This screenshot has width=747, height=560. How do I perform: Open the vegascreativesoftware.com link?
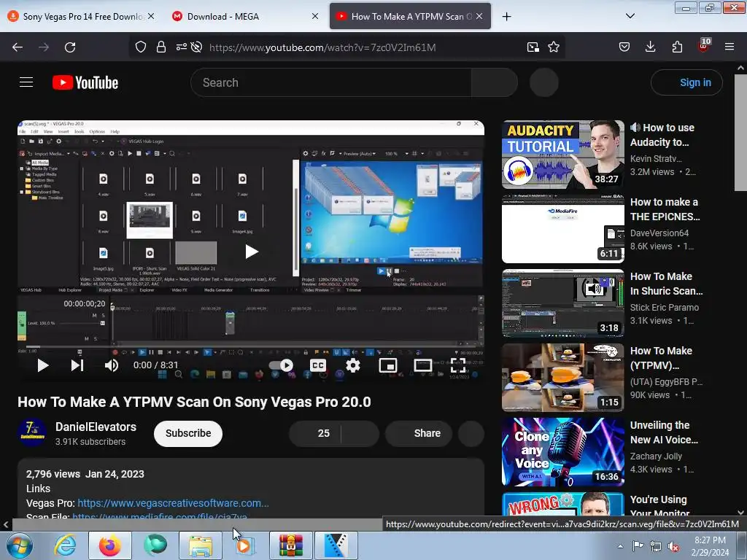tap(173, 503)
